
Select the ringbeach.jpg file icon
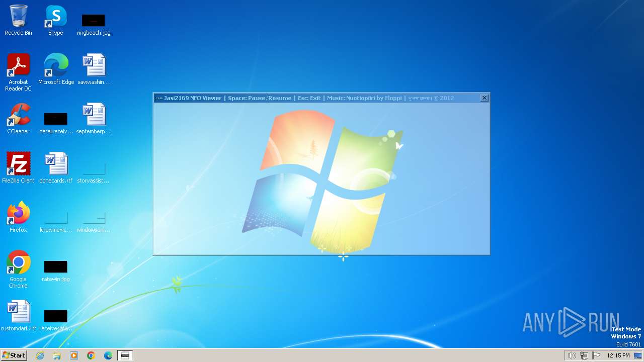(x=94, y=24)
